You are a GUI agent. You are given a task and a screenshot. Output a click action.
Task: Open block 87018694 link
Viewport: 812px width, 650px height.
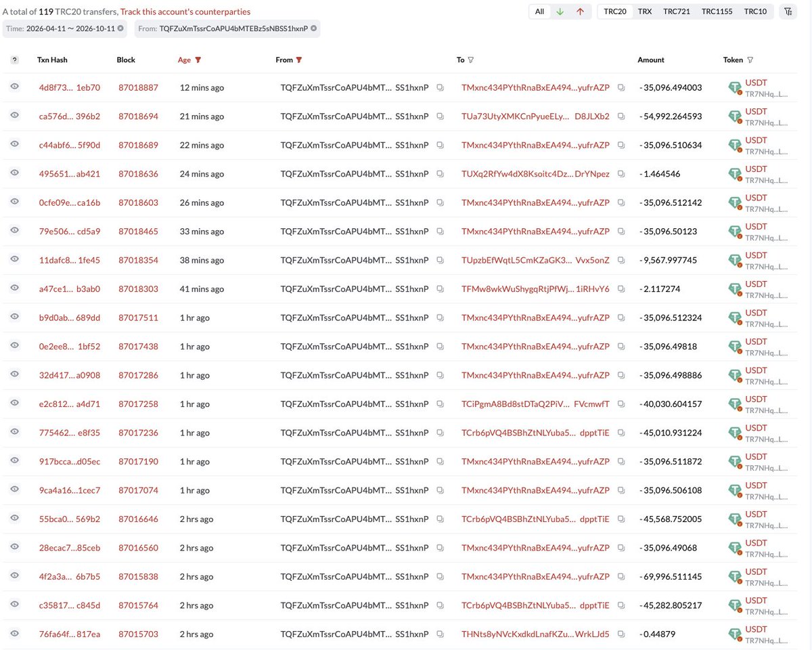[138, 116]
